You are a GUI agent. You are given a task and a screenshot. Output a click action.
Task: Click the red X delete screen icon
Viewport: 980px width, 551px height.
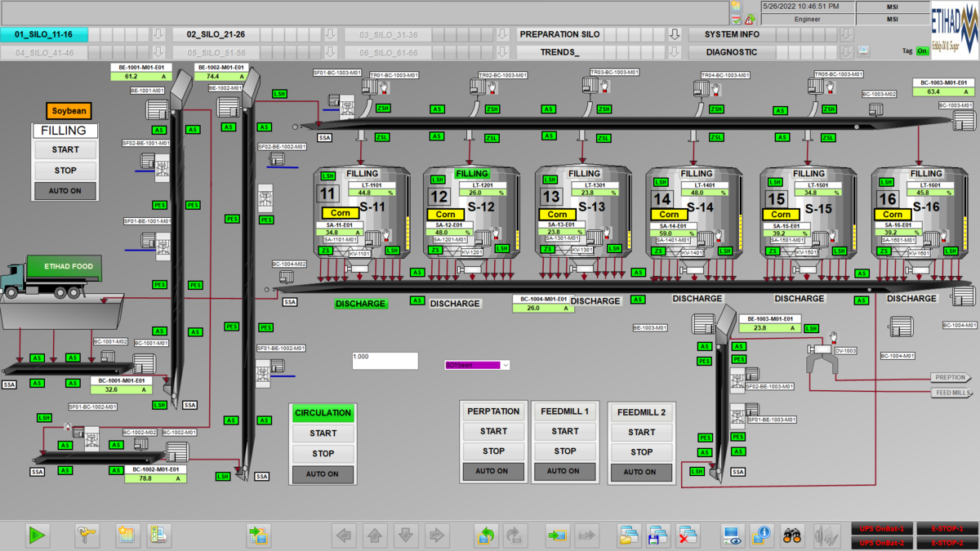688,535
